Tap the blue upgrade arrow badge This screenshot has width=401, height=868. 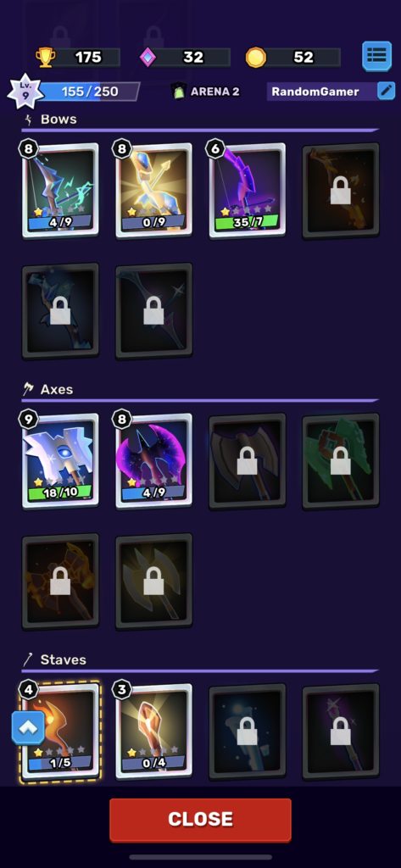point(27,728)
